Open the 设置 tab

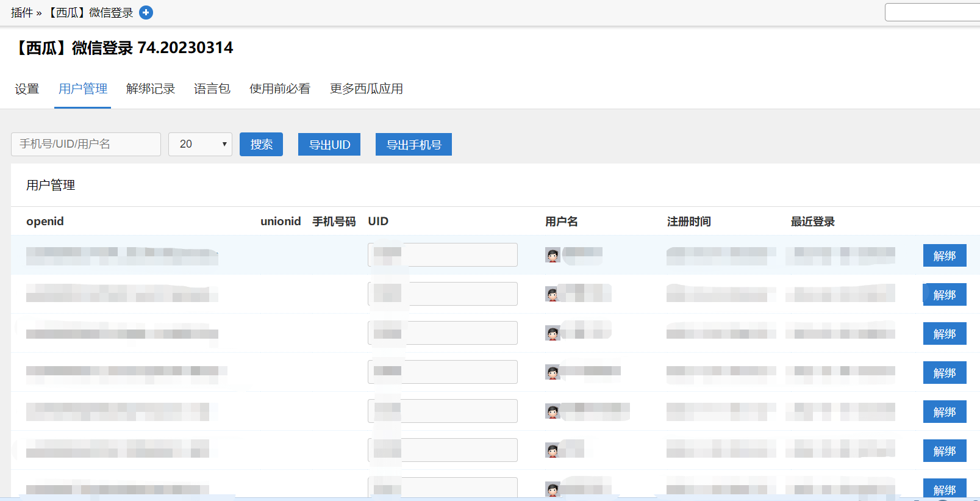27,89
